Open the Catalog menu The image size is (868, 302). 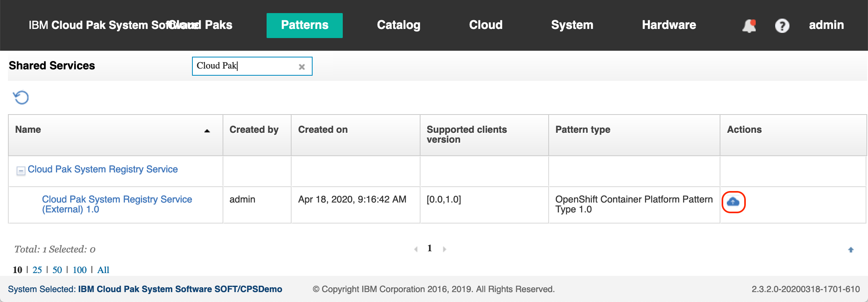[398, 25]
